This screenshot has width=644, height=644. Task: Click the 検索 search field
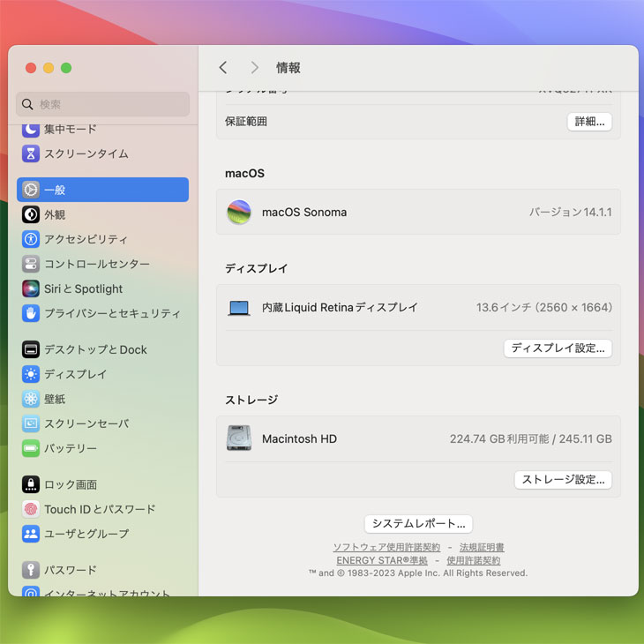pyautogui.click(x=102, y=104)
